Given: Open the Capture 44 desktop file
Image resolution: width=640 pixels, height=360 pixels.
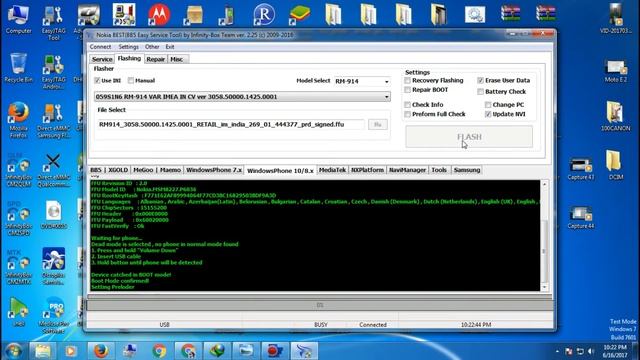Looking at the screenshot, I should 580,218.
